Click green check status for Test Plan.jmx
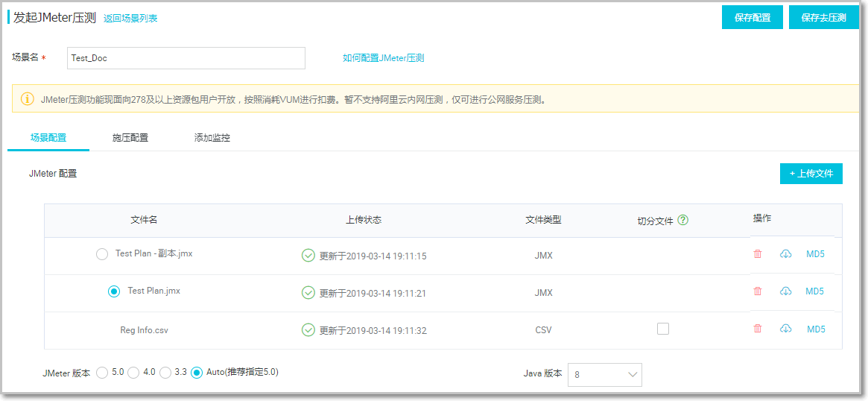868x401 pixels. coord(308,292)
